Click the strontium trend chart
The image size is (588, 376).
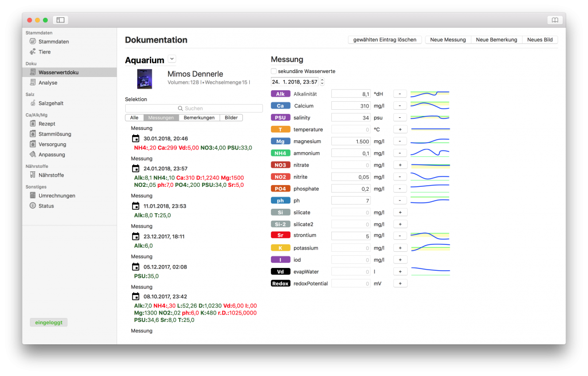coord(430,236)
